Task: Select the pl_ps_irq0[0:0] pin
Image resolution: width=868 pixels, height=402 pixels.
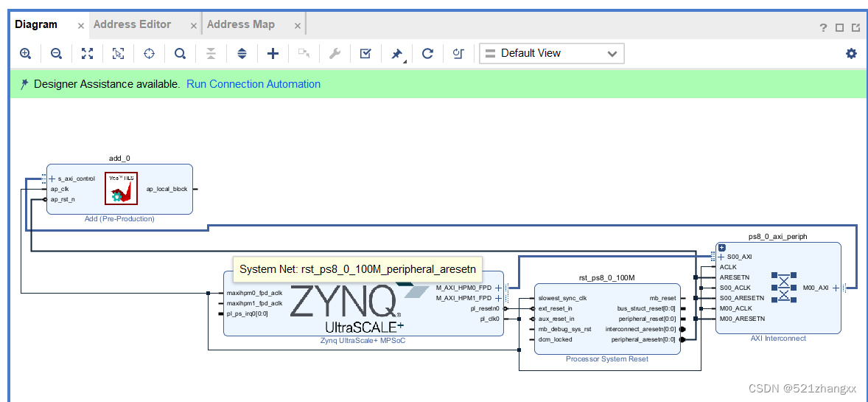Action: pyautogui.click(x=248, y=313)
